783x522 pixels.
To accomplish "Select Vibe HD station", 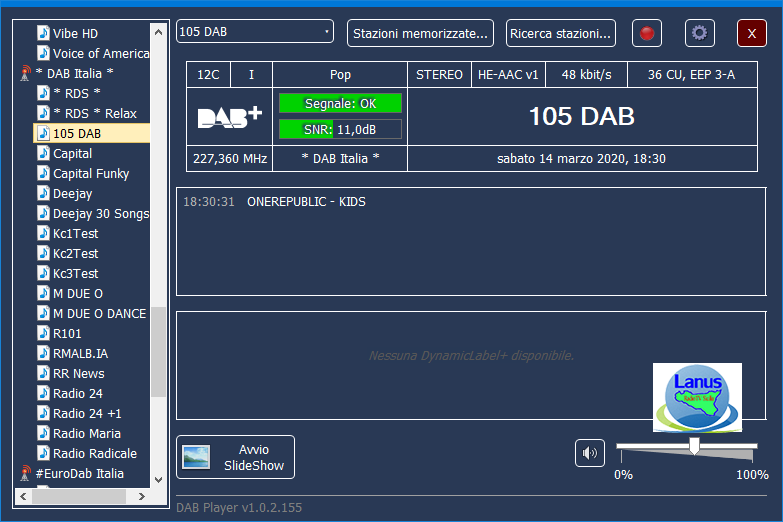I will click(x=75, y=33).
